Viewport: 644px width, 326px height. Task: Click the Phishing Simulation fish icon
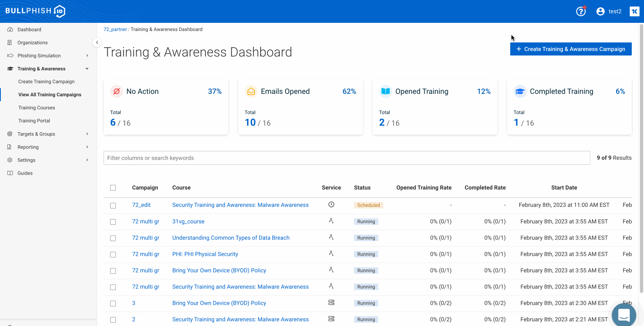10,55
